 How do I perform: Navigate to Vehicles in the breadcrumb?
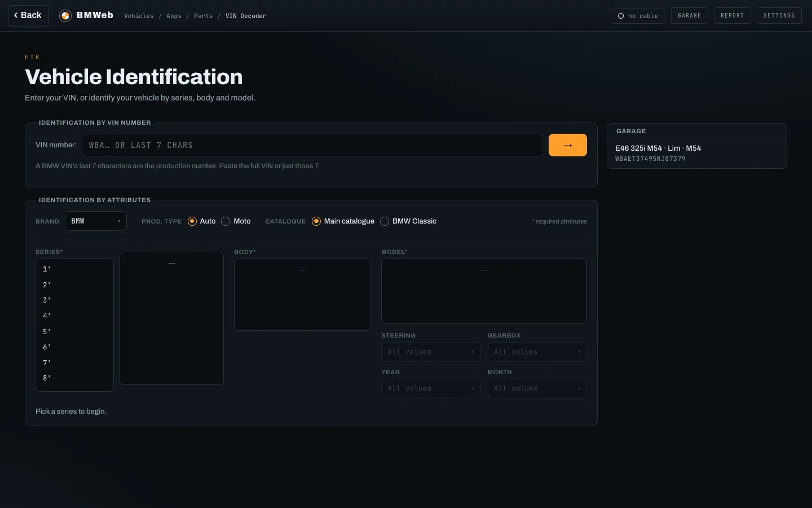click(139, 16)
